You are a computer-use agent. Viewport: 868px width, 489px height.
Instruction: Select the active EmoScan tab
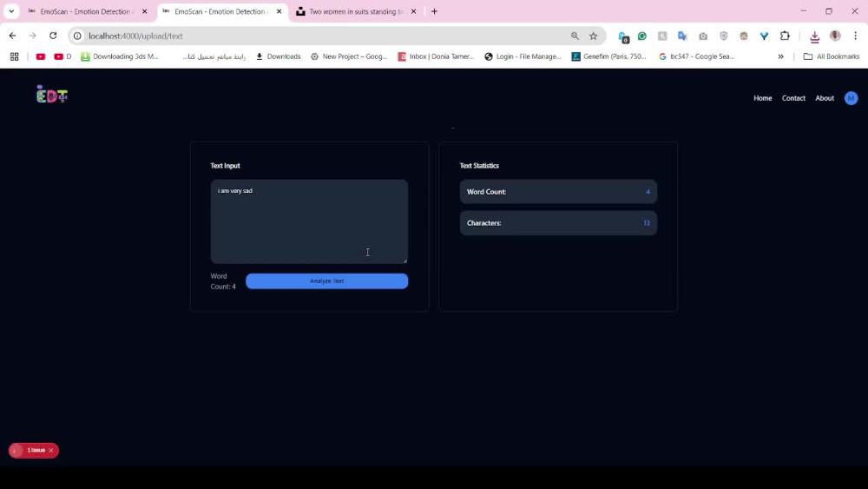tap(222, 11)
